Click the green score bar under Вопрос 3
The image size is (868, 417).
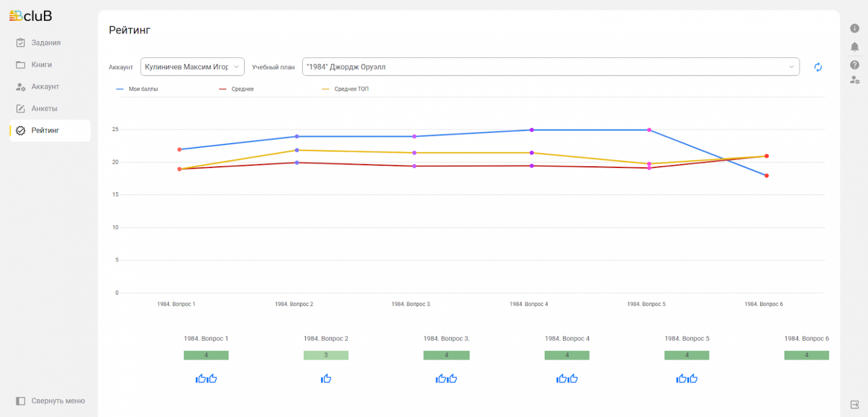tap(446, 355)
